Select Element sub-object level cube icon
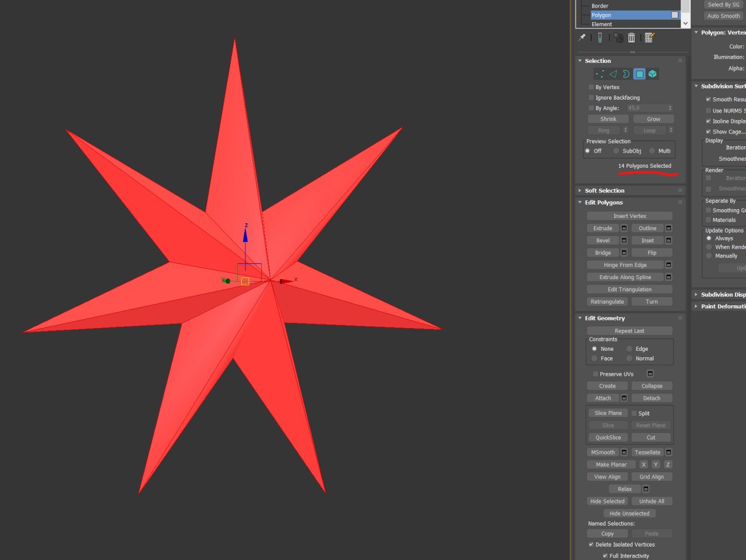The image size is (746, 560). (x=653, y=74)
